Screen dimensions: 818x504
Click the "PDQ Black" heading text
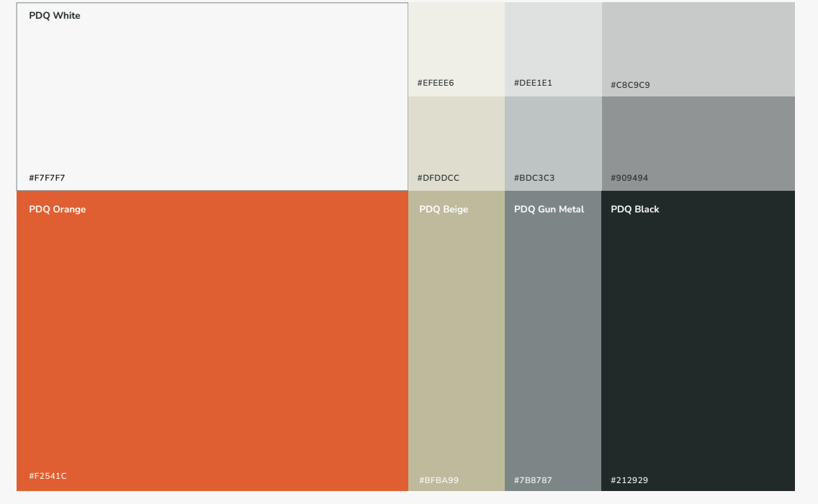click(x=635, y=210)
